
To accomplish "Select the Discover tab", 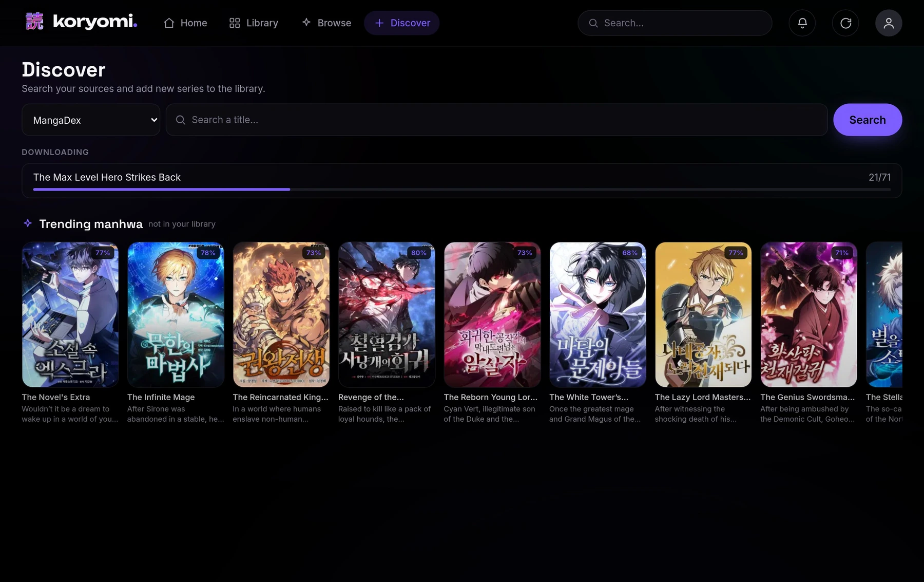I will tap(402, 23).
